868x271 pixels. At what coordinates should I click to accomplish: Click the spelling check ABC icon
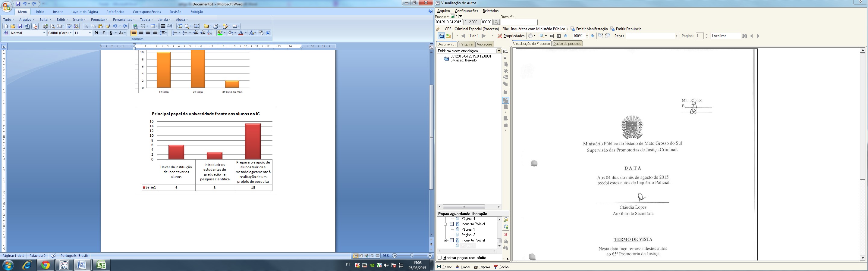69,26
